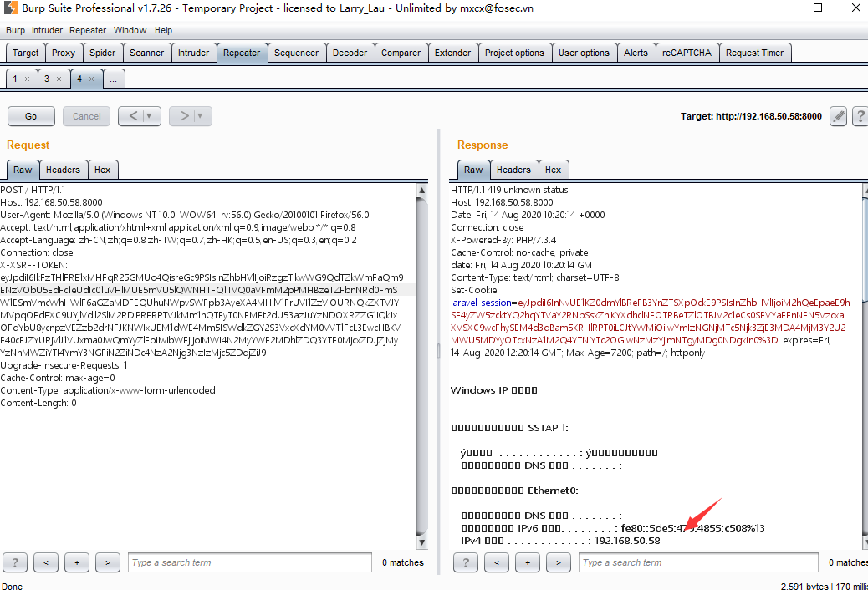Click the response search previous match button
868x590 pixels.
click(497, 562)
